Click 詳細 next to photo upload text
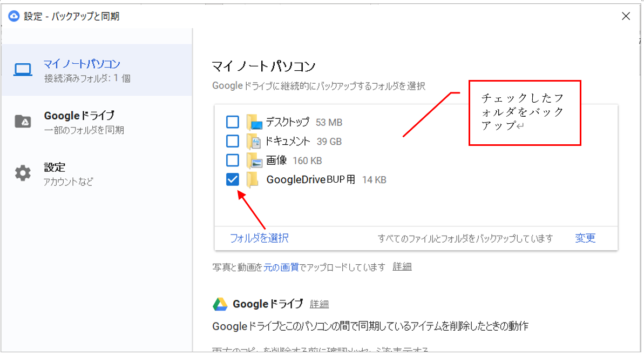This screenshot has width=644, height=355. (x=402, y=267)
